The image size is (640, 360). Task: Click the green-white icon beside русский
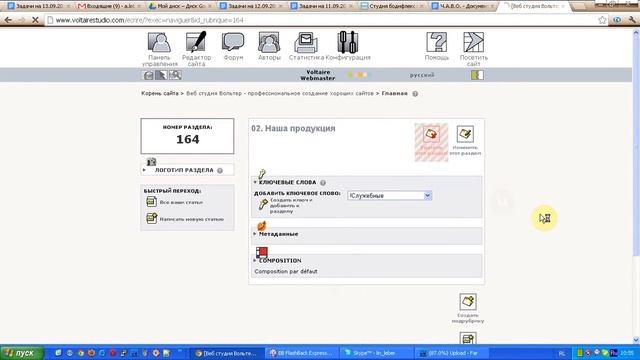[x=477, y=75]
